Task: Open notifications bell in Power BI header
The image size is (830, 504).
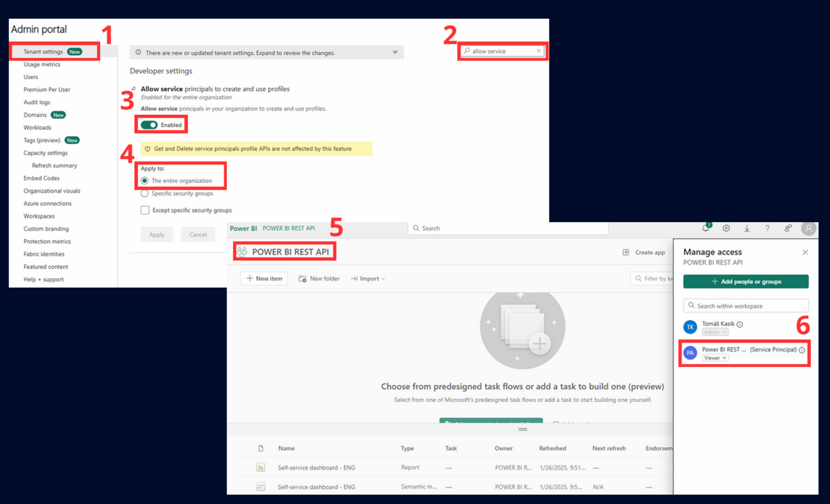Action: click(706, 228)
